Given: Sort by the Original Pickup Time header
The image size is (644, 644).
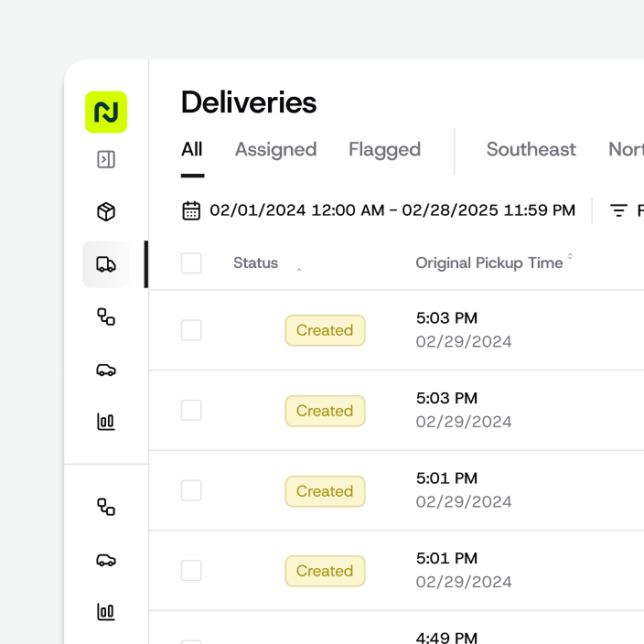Looking at the screenshot, I should (488, 263).
